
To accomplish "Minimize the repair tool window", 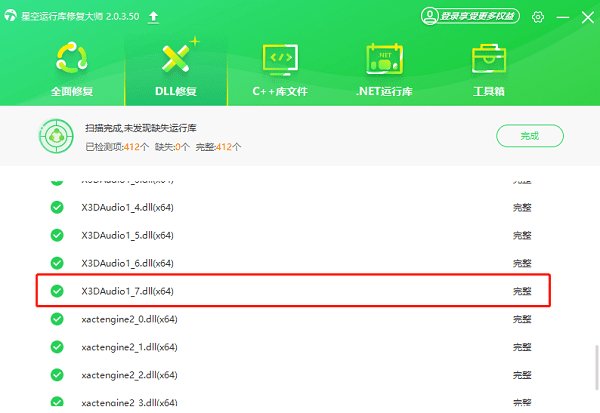I will tap(562, 17).
